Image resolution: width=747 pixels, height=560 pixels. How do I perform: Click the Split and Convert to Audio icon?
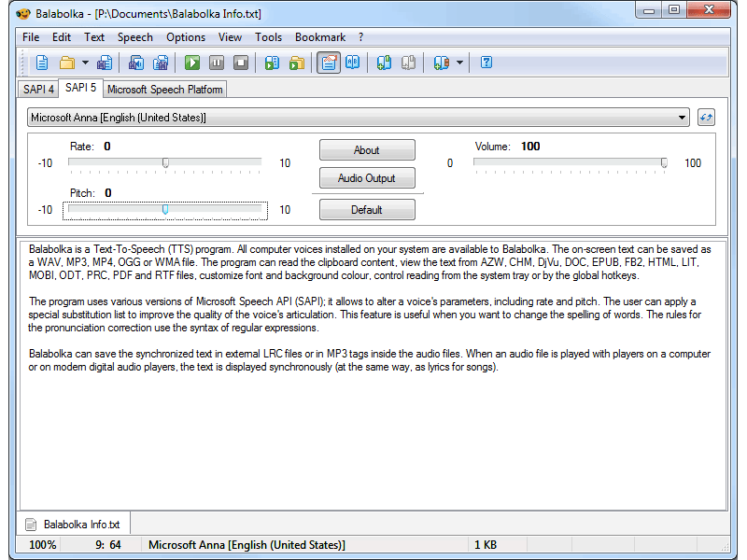click(x=161, y=63)
